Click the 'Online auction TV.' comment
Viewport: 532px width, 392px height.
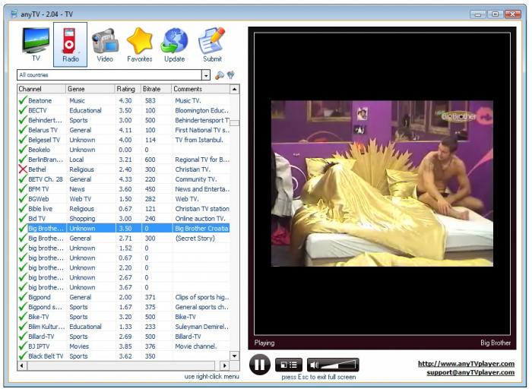[200, 218]
